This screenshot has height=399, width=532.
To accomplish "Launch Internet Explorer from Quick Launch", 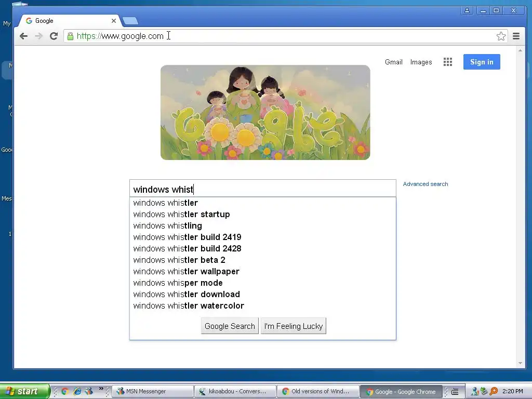I will pyautogui.click(x=77, y=391).
